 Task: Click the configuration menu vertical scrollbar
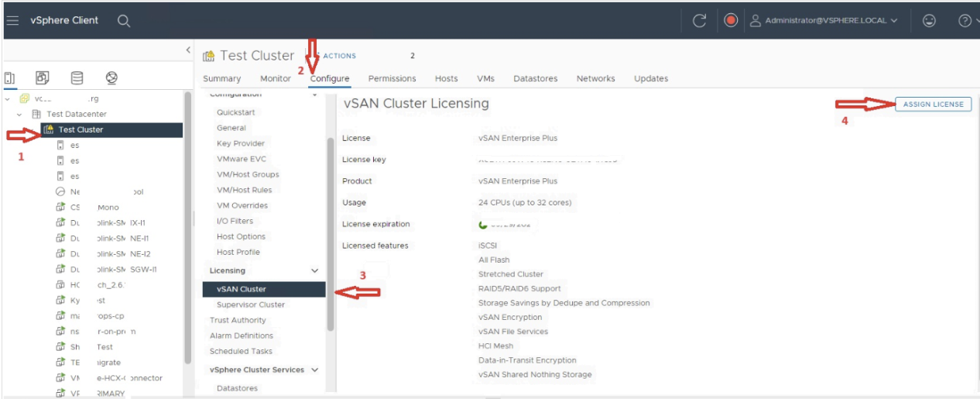point(331,232)
